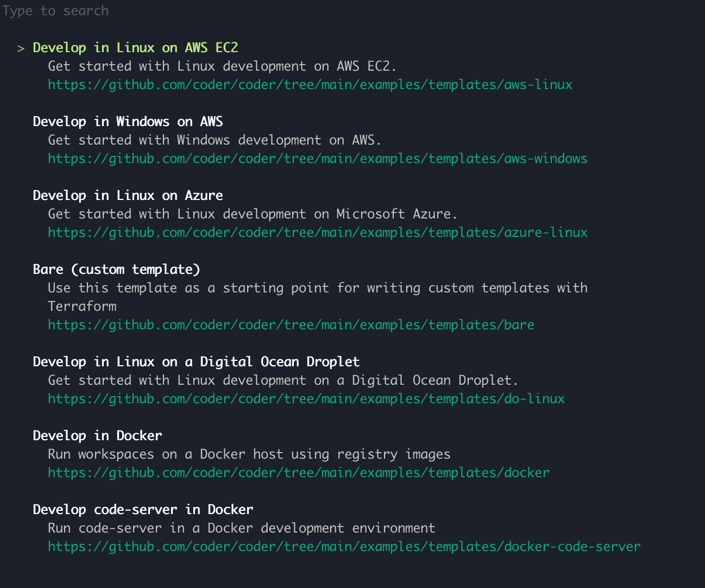This screenshot has width=705, height=588.
Task: Select 'Bare (custom template)' option
Action: pos(116,270)
